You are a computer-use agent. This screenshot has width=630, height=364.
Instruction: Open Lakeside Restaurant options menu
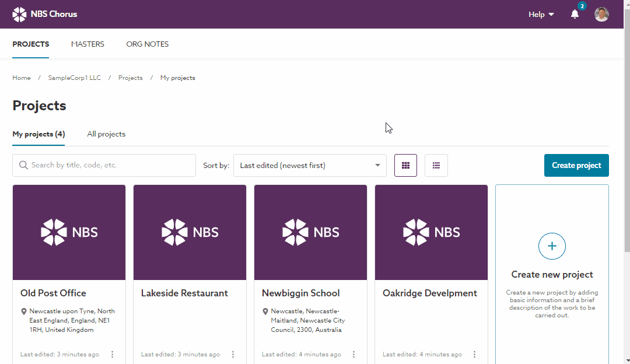[233, 354]
